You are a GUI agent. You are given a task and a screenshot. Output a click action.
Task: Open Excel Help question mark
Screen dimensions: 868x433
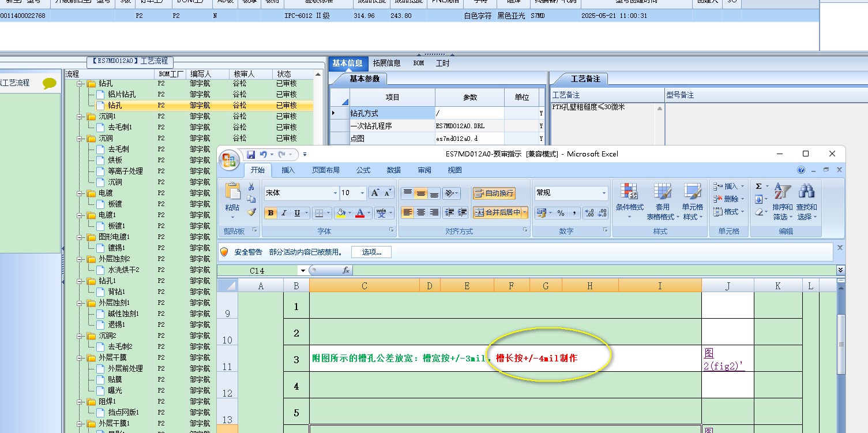[801, 170]
